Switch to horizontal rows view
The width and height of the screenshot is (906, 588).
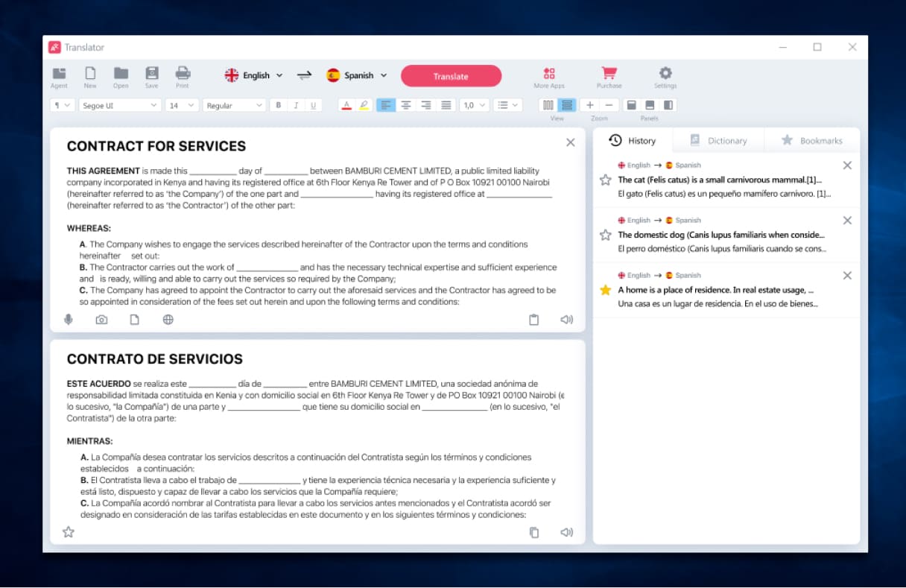point(567,105)
